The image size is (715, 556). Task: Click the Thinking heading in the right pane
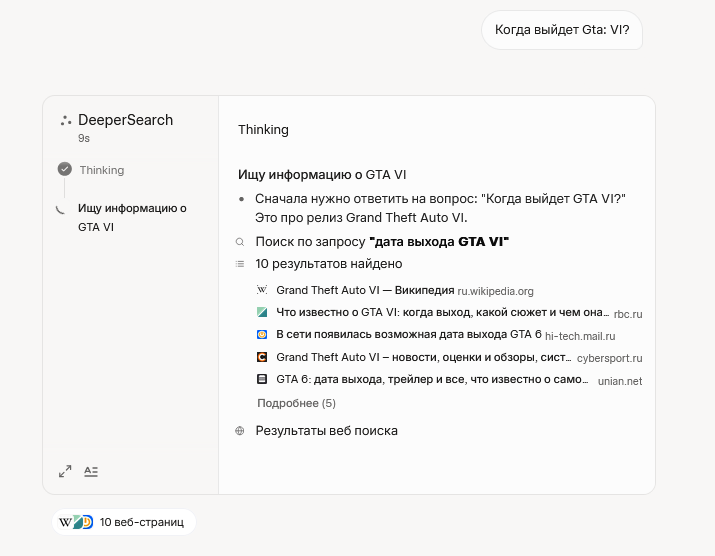(x=263, y=130)
